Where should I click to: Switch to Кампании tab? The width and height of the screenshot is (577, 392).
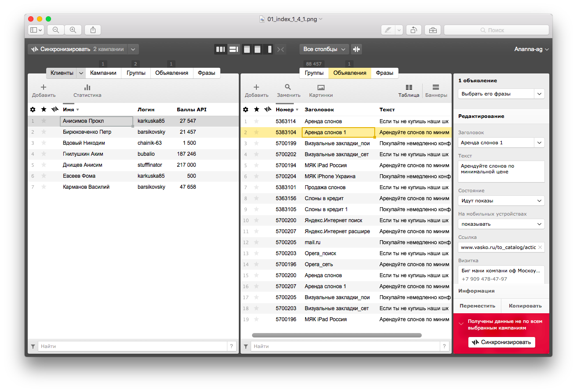point(103,73)
